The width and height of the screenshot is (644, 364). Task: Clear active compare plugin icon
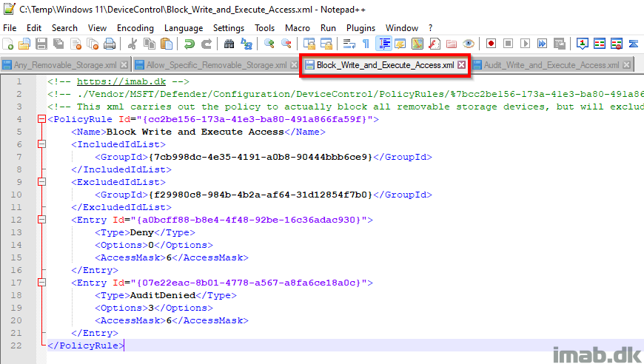[x=617, y=44]
